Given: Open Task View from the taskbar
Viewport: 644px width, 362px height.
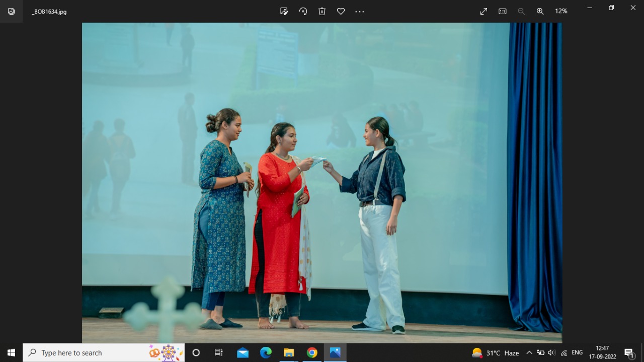Looking at the screenshot, I should click(219, 353).
